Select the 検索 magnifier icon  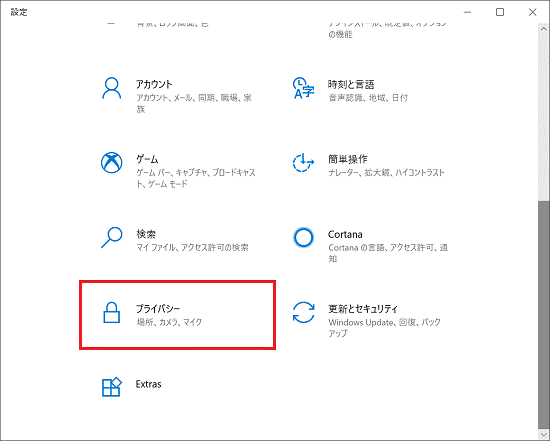click(112, 238)
